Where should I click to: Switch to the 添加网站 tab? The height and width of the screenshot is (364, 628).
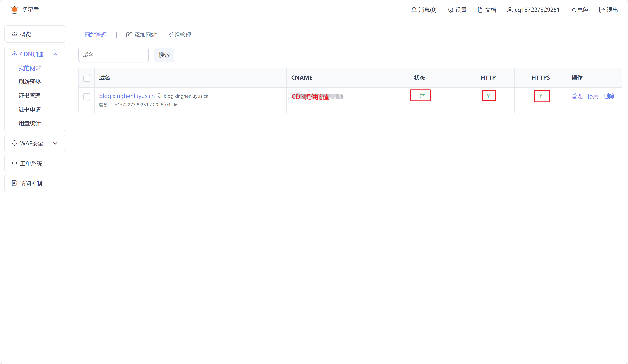click(x=141, y=35)
